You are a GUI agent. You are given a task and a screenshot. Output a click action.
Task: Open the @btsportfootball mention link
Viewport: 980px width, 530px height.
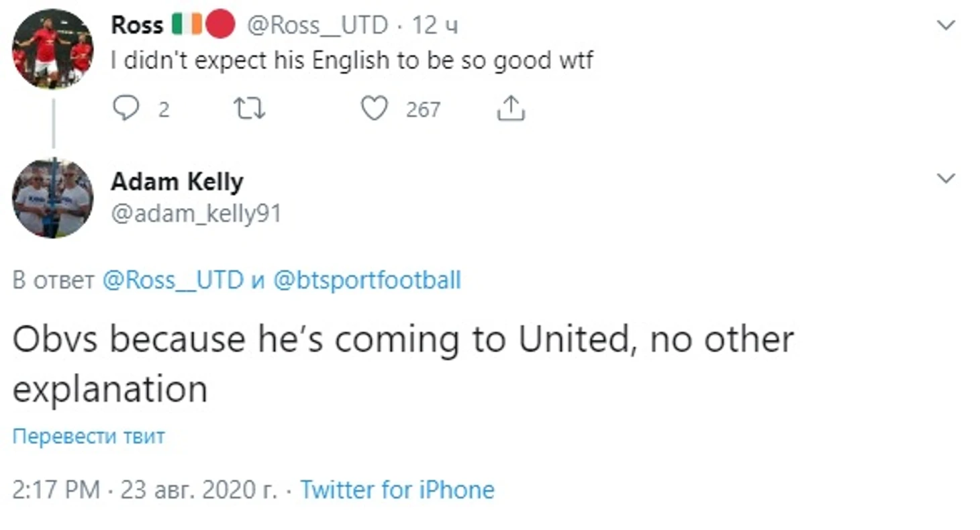[367, 280]
